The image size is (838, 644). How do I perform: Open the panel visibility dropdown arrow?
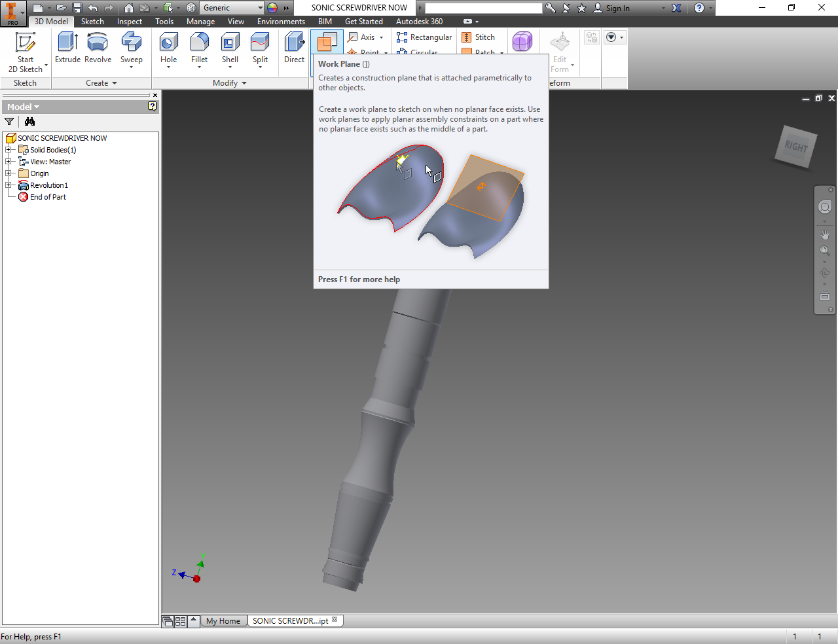(621, 37)
